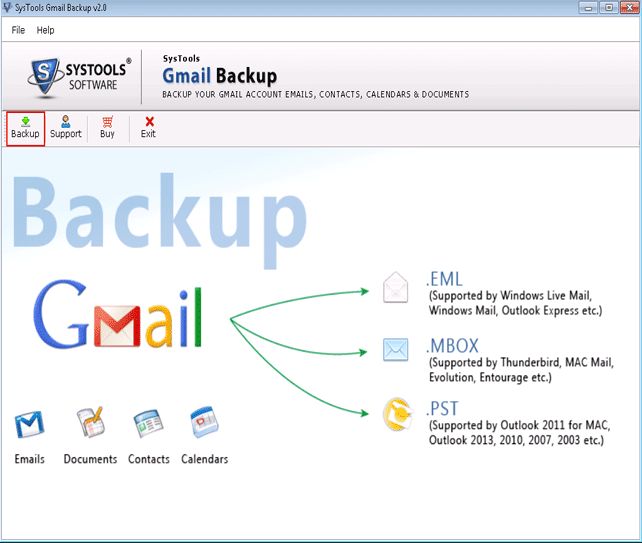Maximize the SysTools Gmail Backup window

(609, 8)
